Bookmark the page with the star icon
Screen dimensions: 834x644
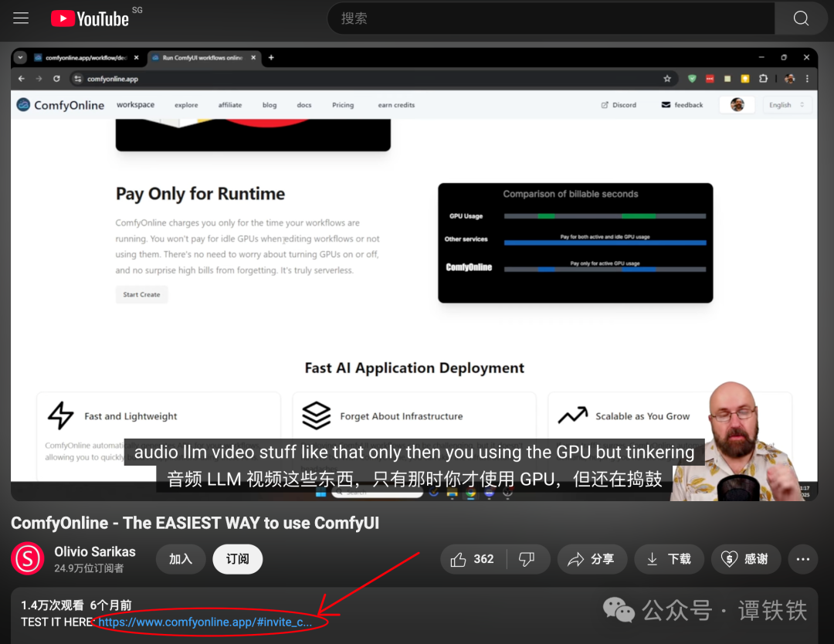tap(667, 79)
